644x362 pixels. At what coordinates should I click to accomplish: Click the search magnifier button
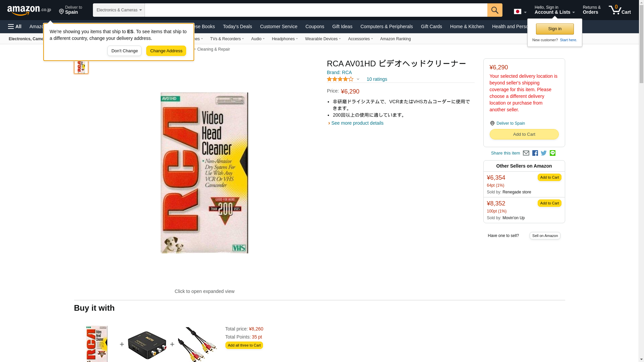point(495,10)
